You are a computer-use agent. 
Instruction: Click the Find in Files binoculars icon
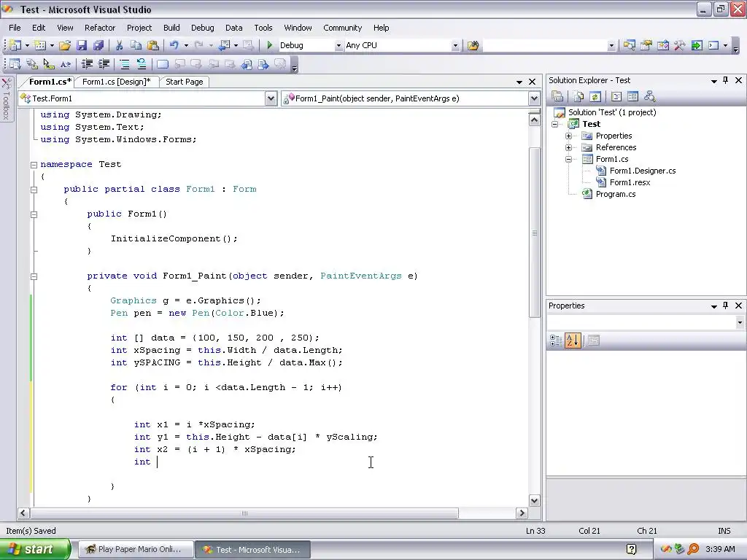coord(473,45)
